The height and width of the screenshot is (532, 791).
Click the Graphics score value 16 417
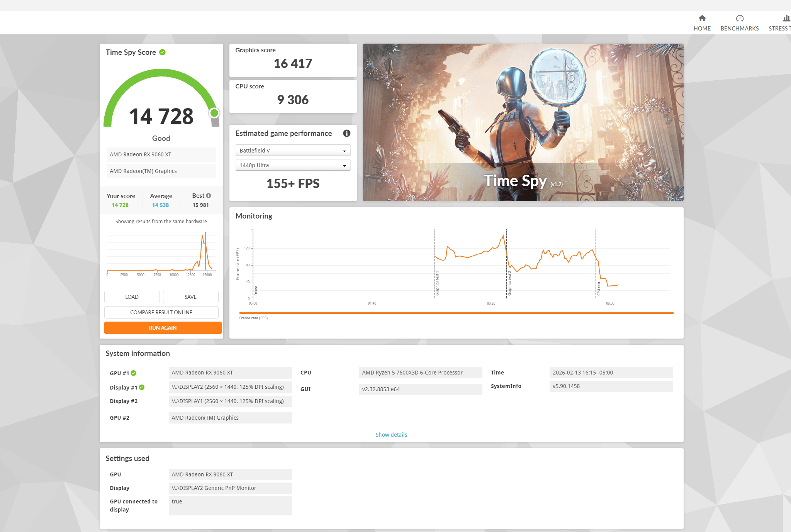293,63
